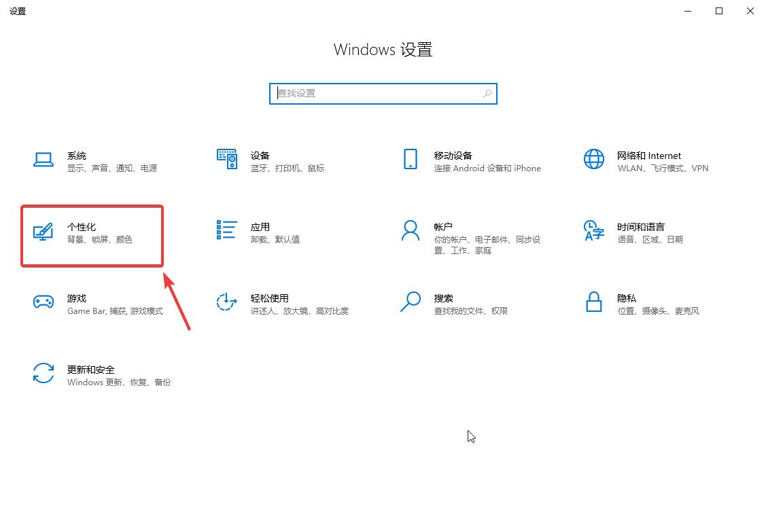766x532 pixels.
Task: Open 更新和安全 settings title
Action: coord(91,370)
